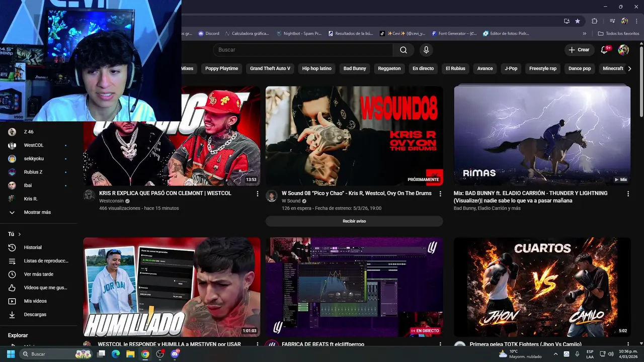Show hidden bookmarks with the double chevron
644x362 pixels.
pos(584,34)
